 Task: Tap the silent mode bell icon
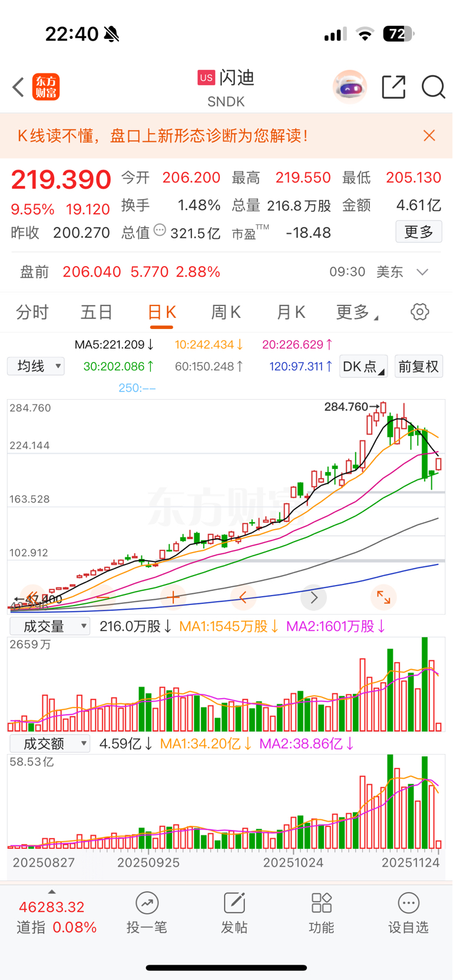click(x=111, y=34)
